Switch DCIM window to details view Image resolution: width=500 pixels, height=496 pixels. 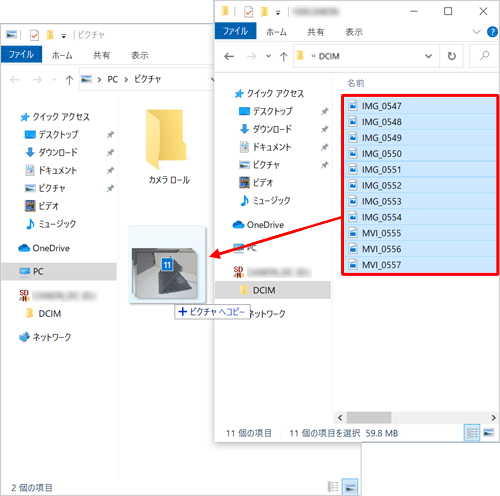click(472, 433)
